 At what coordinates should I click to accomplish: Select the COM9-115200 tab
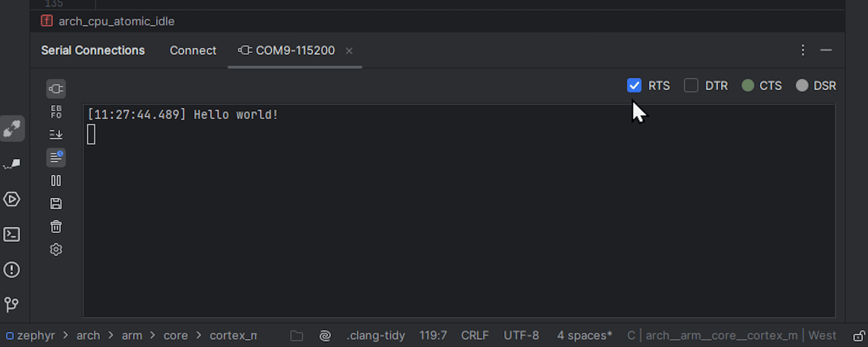[295, 50]
